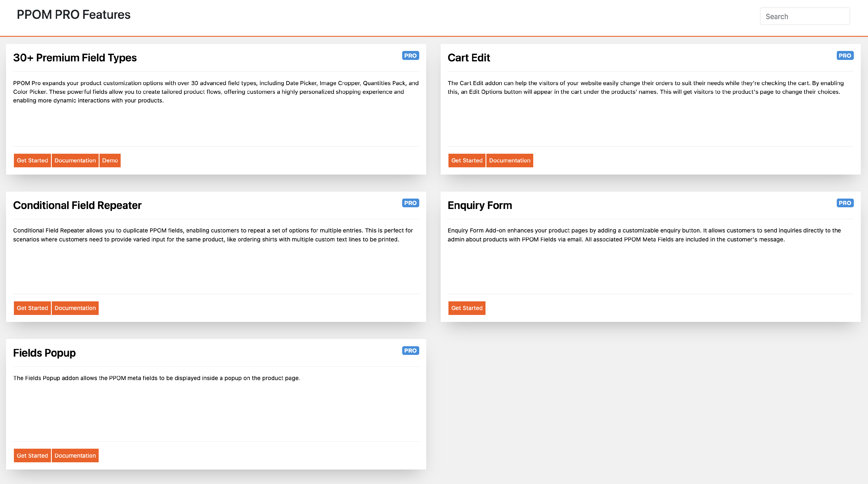Get Started with Conditional Field Repeater
The height and width of the screenshot is (484, 868).
pos(32,308)
